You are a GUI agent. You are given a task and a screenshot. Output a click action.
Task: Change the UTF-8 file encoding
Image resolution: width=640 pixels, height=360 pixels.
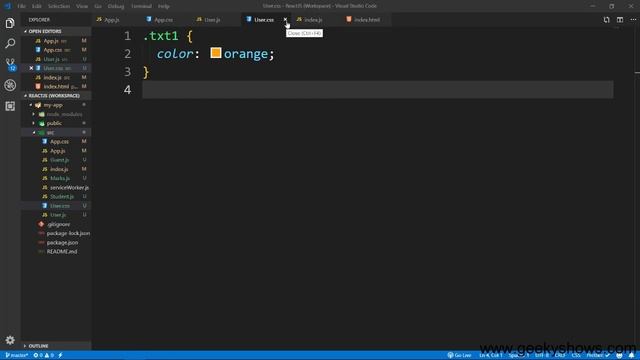pyautogui.click(x=542, y=355)
